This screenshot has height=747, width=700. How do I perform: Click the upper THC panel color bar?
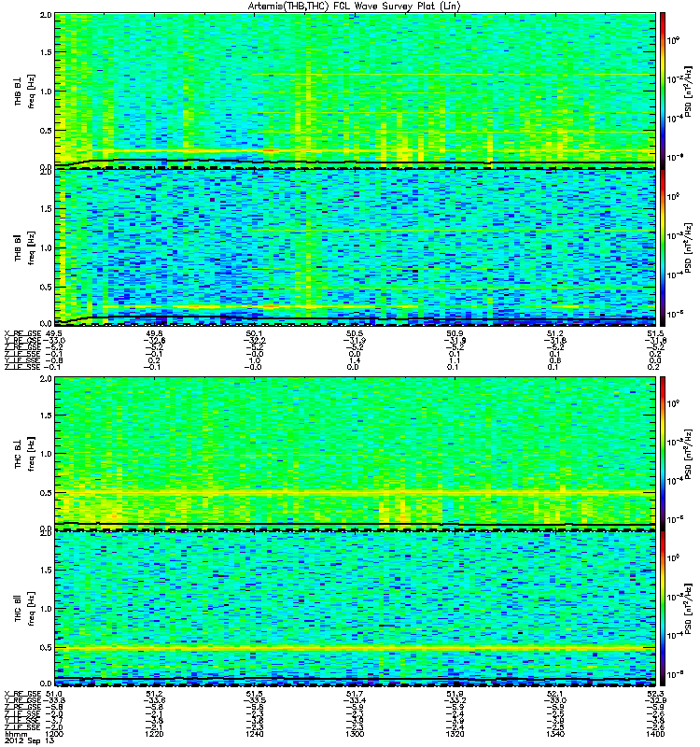pyautogui.click(x=663, y=451)
